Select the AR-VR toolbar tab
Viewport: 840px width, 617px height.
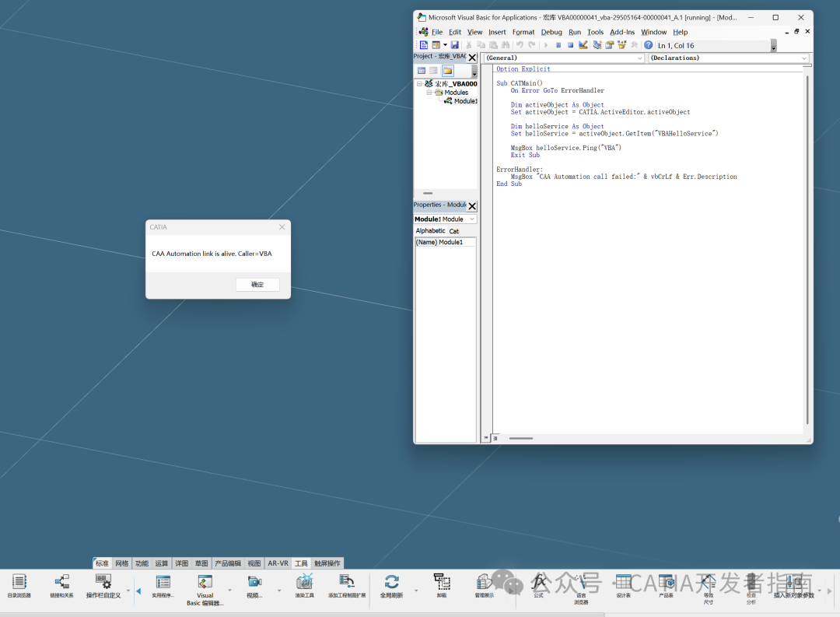(278, 563)
